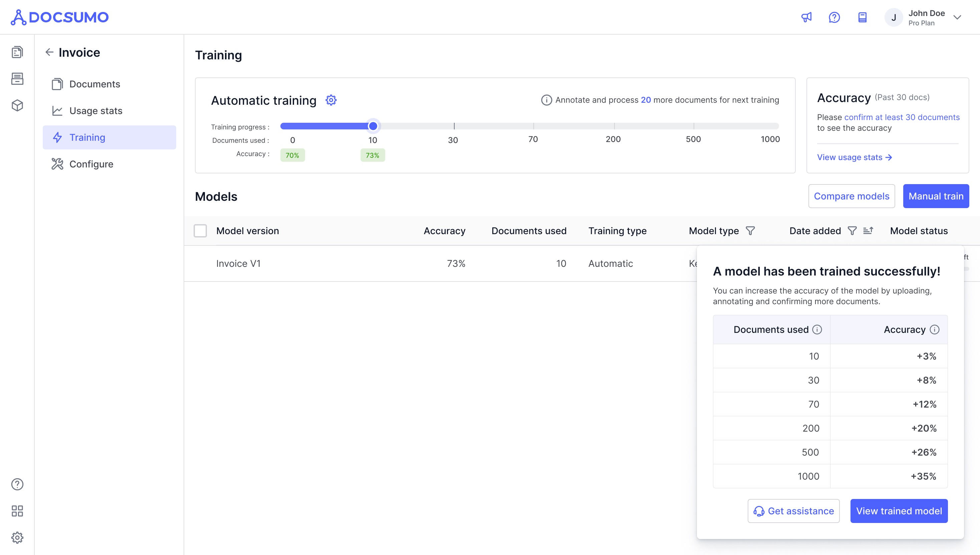Click the training progress slider handle

tap(373, 126)
